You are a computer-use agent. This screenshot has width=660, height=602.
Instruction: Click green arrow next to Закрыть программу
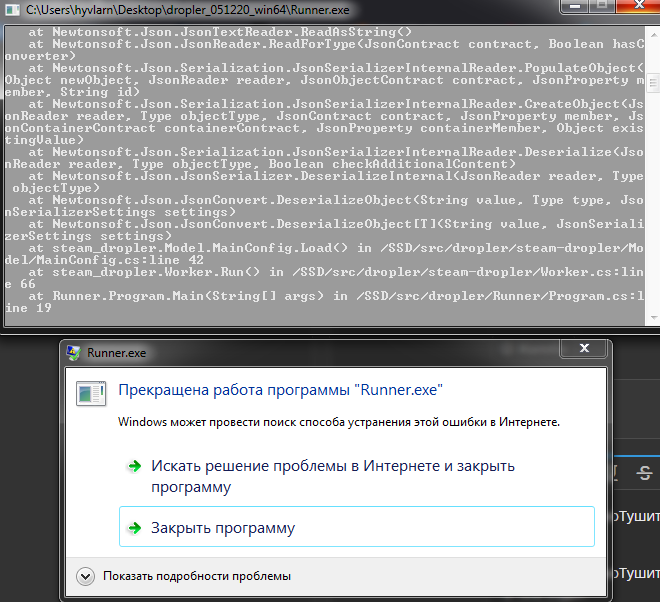pos(135,527)
